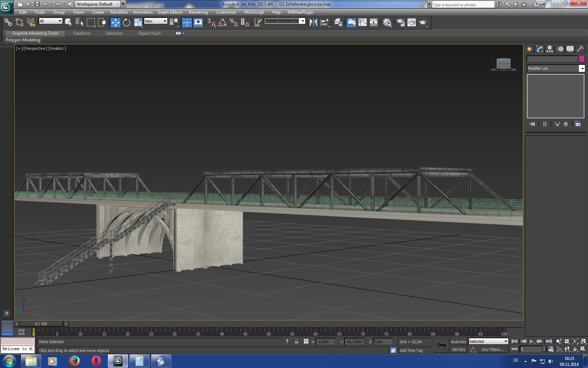This screenshot has width=588, height=368.
Task: Click the Mirror tool icon
Action: [x=313, y=22]
